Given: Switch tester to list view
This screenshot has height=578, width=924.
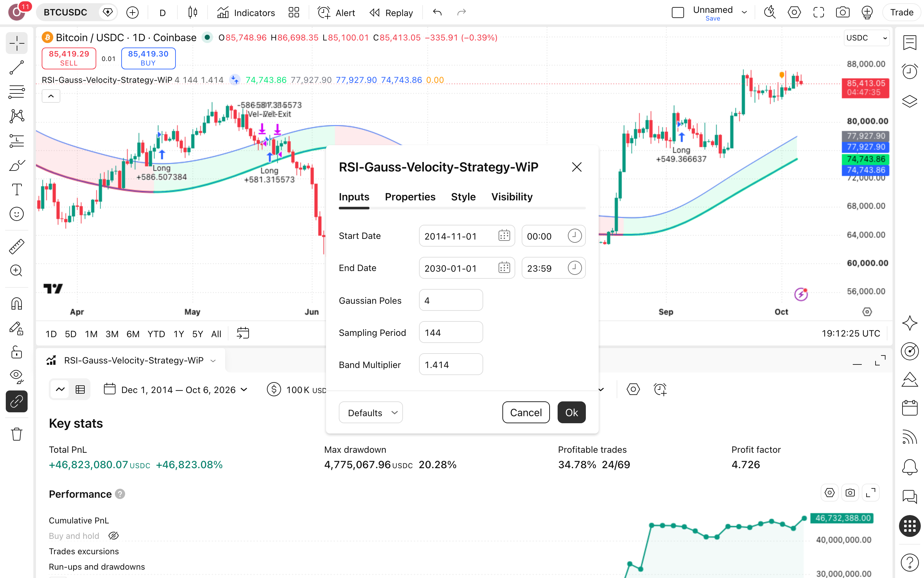Looking at the screenshot, I should click(x=80, y=390).
